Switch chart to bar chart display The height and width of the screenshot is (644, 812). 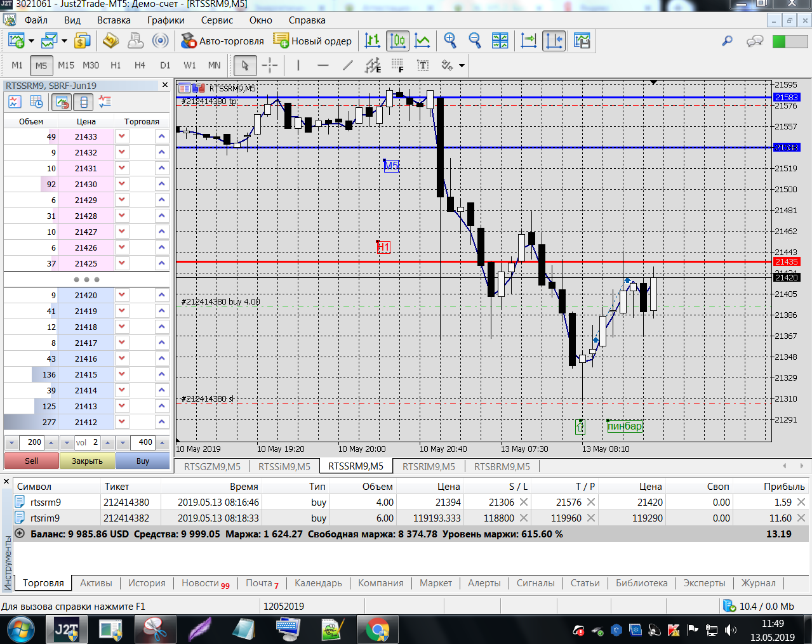pyautogui.click(x=373, y=41)
